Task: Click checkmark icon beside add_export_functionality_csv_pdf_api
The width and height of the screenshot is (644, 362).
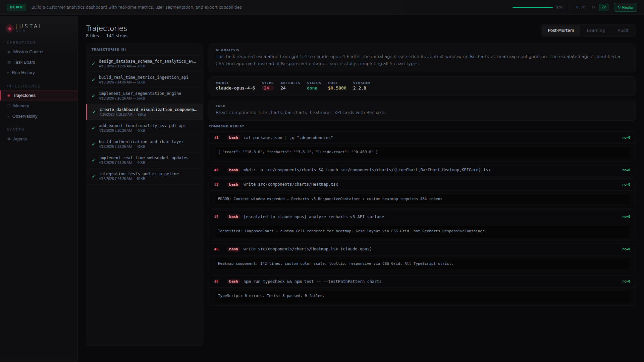Action: pyautogui.click(x=94, y=128)
